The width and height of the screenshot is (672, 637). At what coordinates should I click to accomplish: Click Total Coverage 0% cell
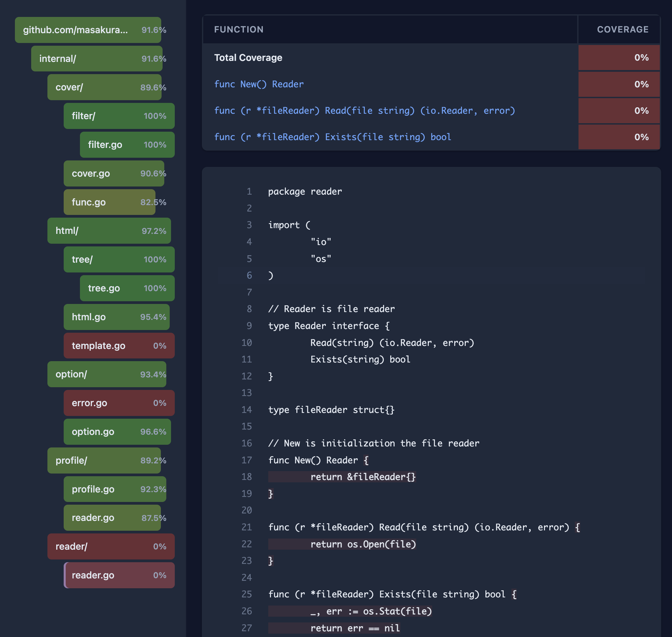[x=619, y=58]
